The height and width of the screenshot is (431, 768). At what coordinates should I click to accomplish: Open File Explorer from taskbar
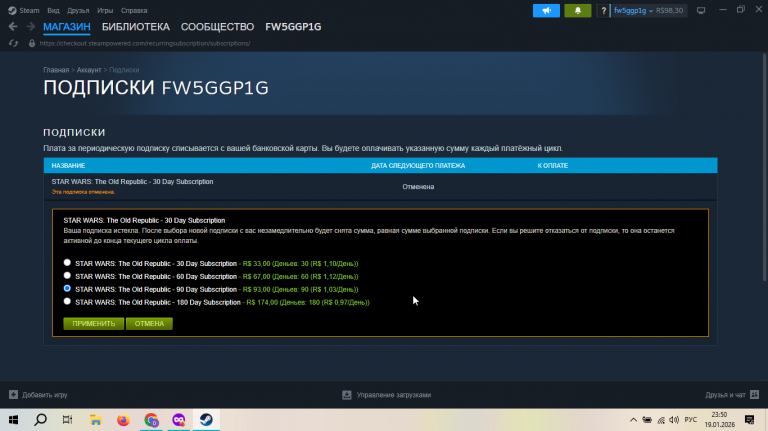click(x=96, y=420)
